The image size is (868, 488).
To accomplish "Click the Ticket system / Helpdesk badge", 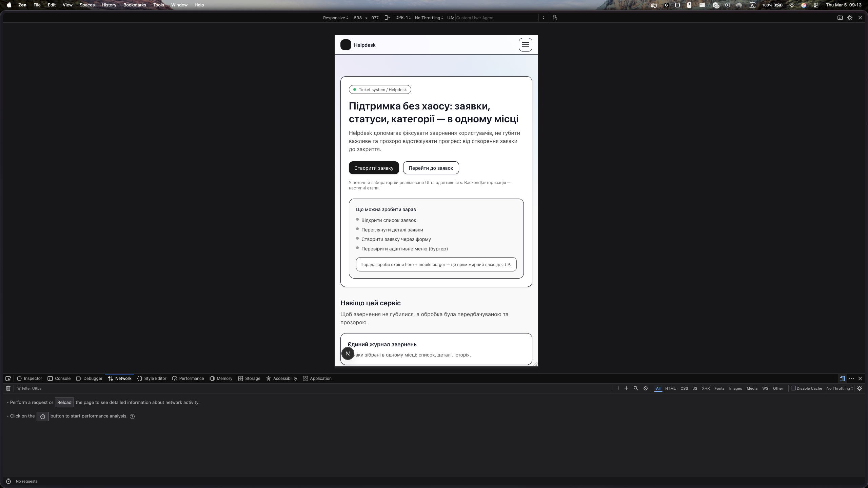I will click(x=380, y=89).
